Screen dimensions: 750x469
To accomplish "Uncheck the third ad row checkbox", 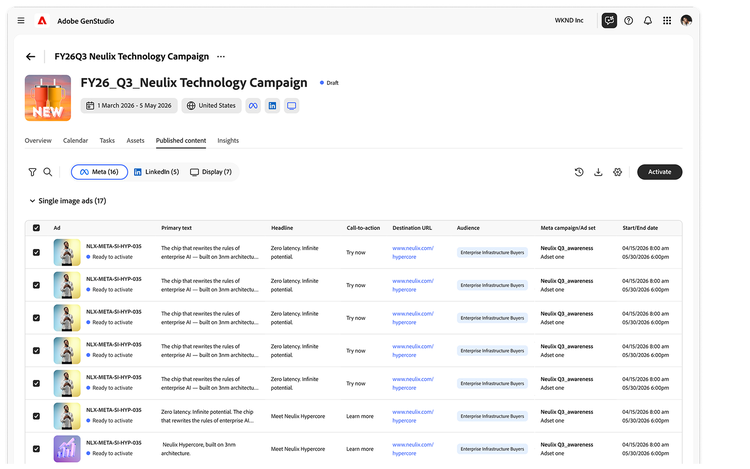I will tap(36, 318).
